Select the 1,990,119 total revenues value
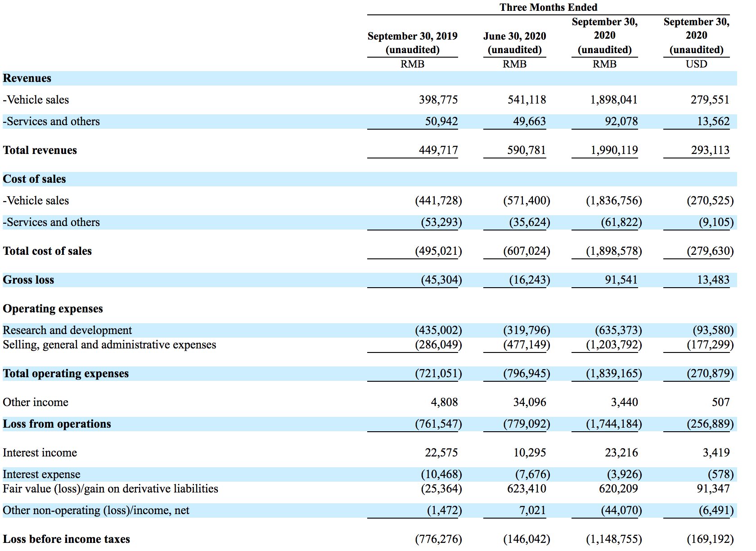The image size is (756, 551). click(x=614, y=150)
